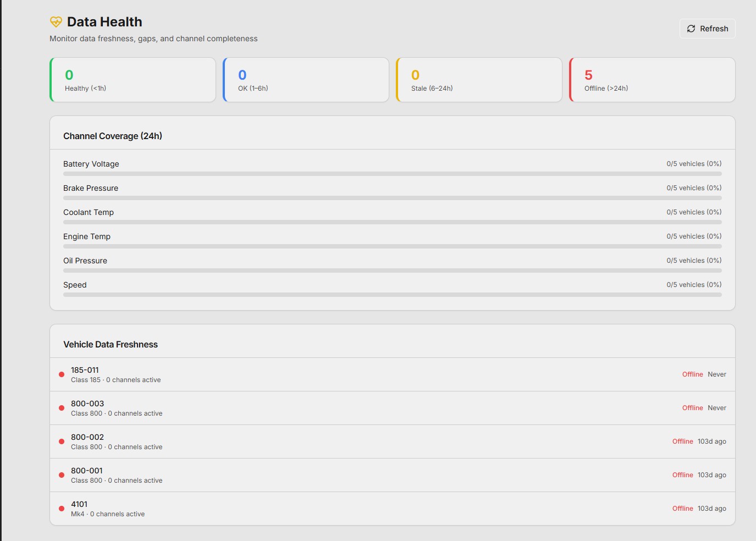Screen dimensions: 756x541
Task: Click the Offline label for 800-002
Action: click(x=682, y=441)
